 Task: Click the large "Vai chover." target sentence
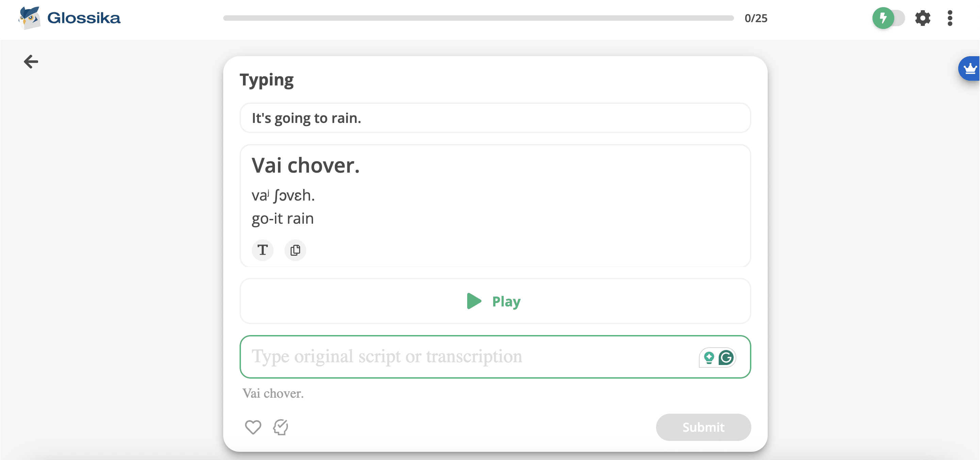(x=306, y=165)
